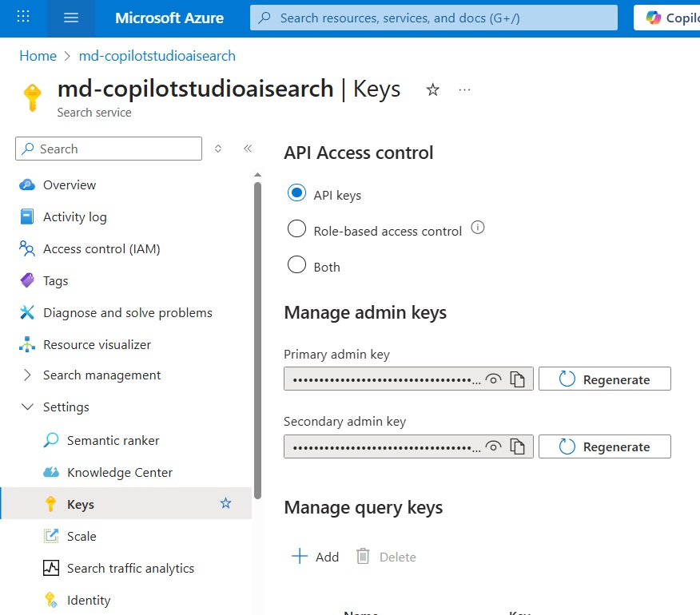Click the purple Tags icon
This screenshot has width=700, height=615.
[x=27, y=280]
